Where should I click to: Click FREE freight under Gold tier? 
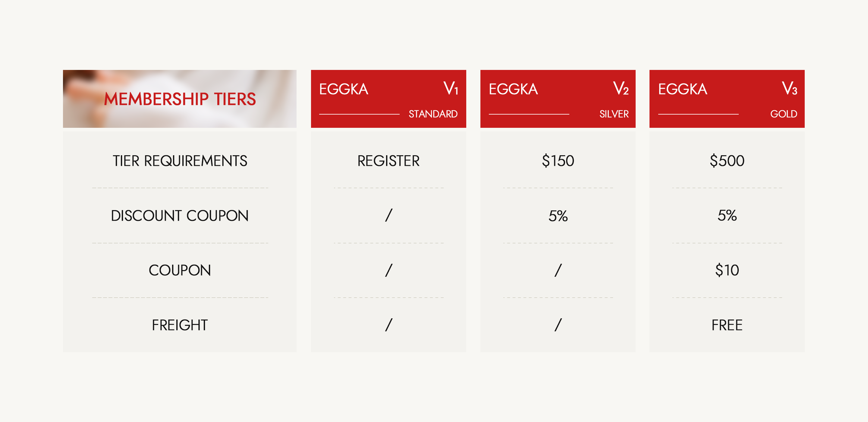(727, 325)
